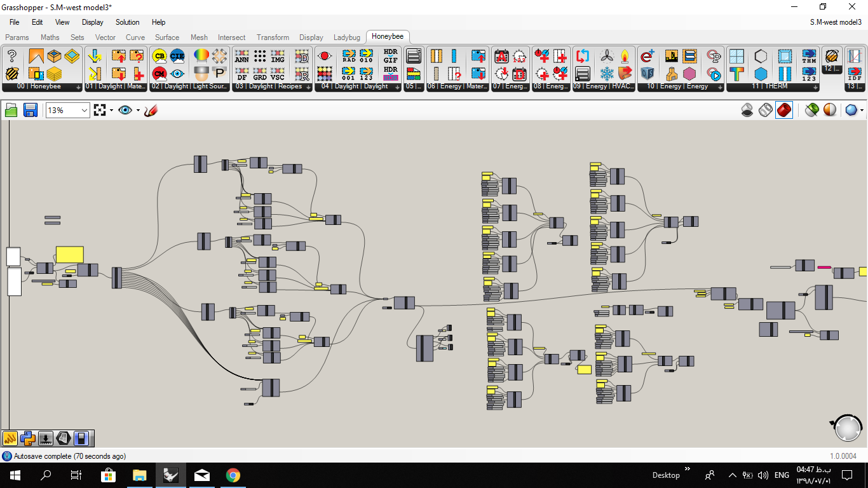
Task: Pick the fan ventilation HVAC component
Action: click(607, 57)
